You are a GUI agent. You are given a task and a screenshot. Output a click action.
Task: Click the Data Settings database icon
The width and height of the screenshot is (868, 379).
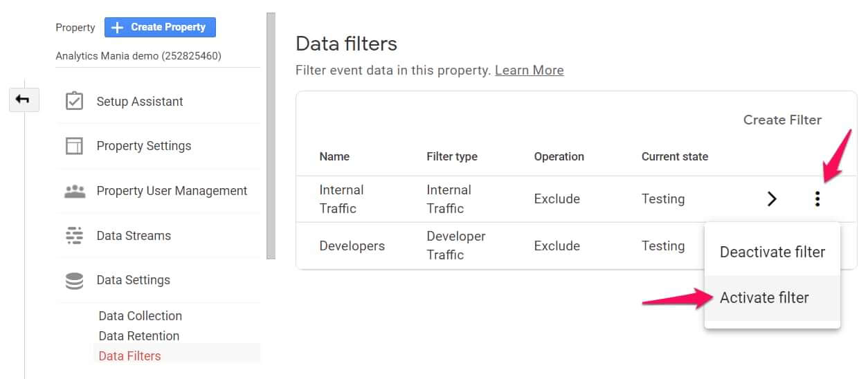pos(74,280)
